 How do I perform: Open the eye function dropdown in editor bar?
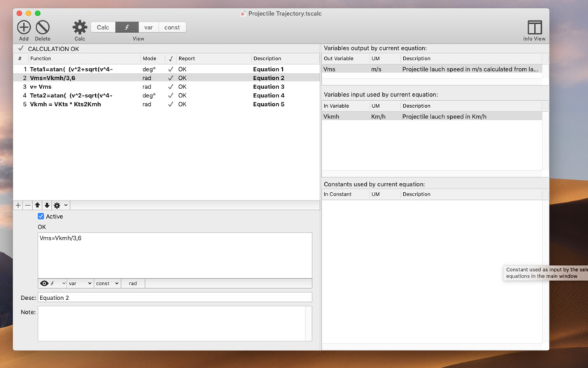pos(52,283)
